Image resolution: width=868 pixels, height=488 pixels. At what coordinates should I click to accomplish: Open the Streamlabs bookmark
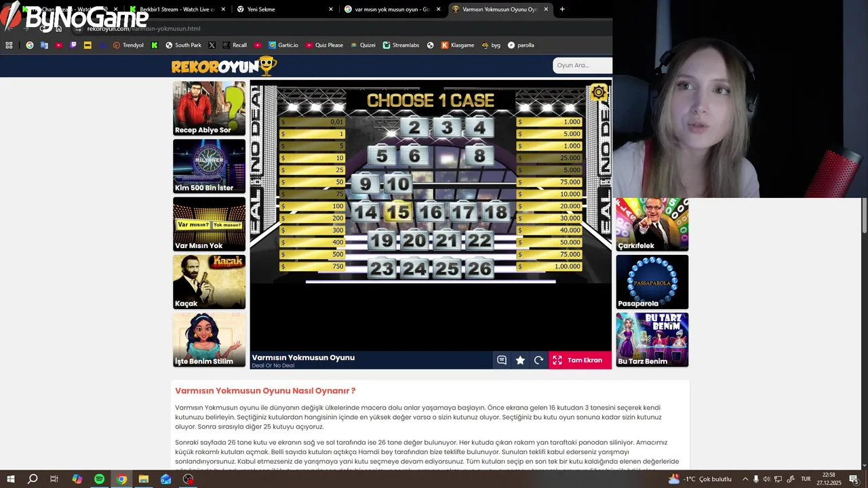pyautogui.click(x=401, y=45)
